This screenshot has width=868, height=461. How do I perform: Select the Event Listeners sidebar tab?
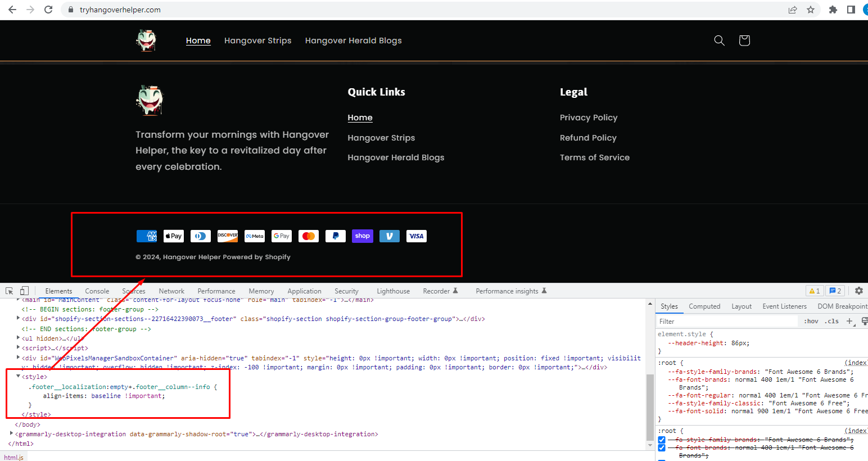(x=784, y=306)
